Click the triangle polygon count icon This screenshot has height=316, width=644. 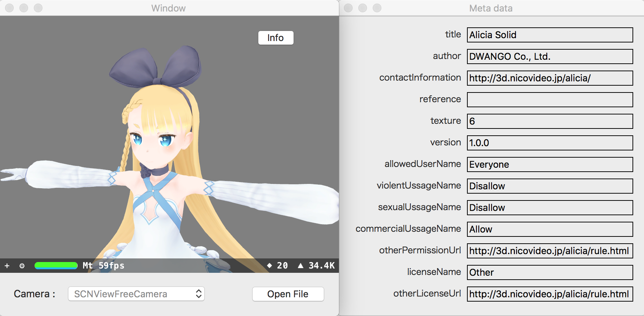point(300,266)
